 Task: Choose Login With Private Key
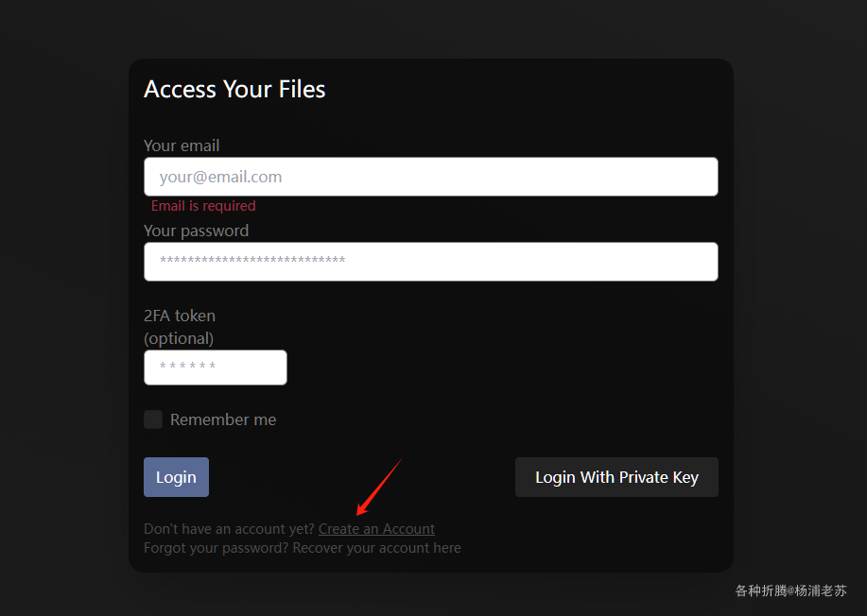click(x=616, y=477)
